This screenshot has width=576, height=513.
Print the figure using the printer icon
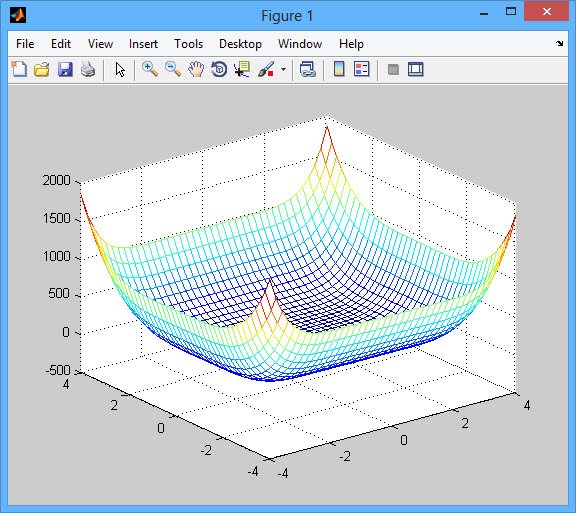pos(88,69)
